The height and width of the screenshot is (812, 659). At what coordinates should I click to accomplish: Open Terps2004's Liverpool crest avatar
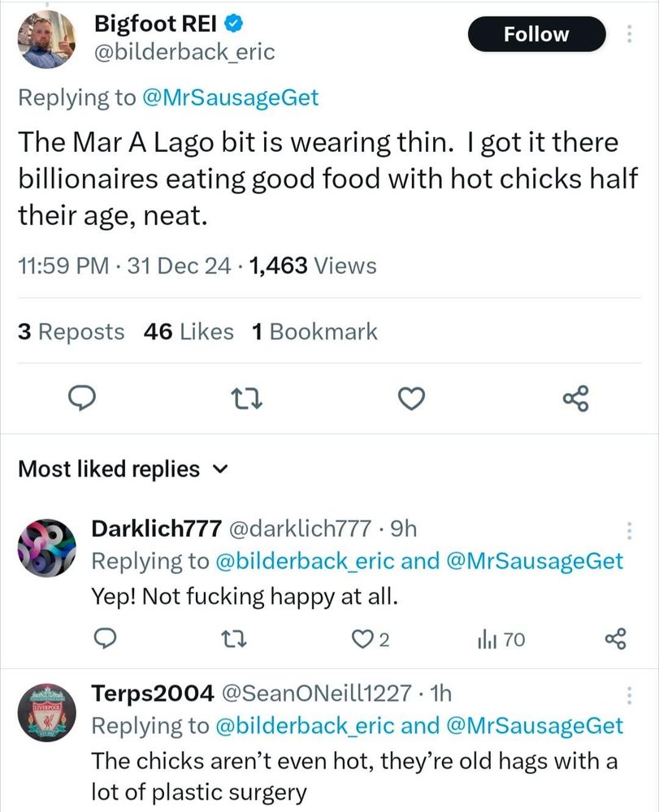pyautogui.click(x=46, y=712)
